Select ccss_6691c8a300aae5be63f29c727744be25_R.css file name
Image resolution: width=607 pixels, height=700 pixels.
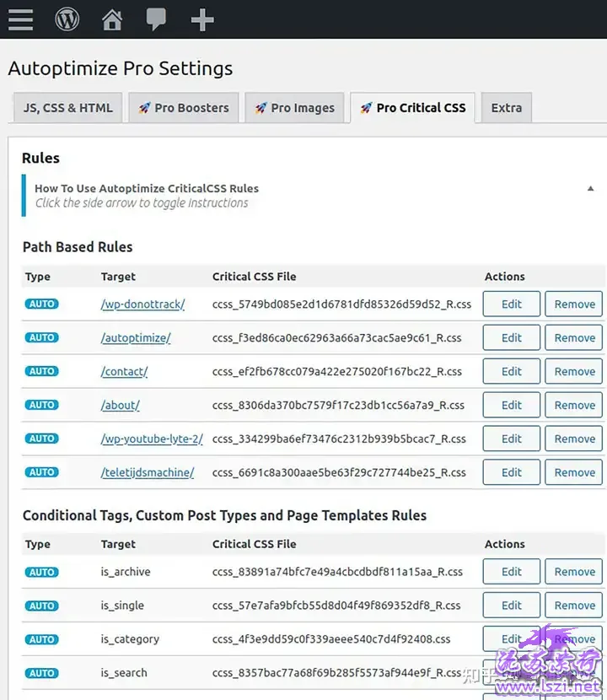tap(339, 472)
